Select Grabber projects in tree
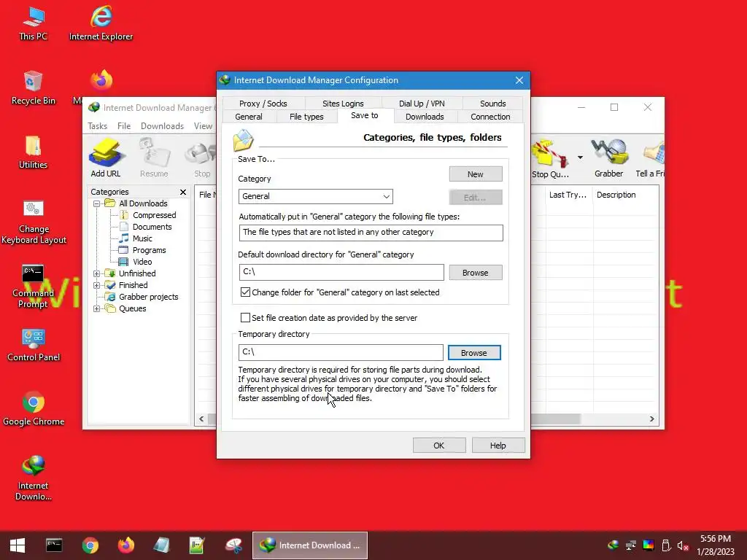747x560 pixels. coord(148,297)
